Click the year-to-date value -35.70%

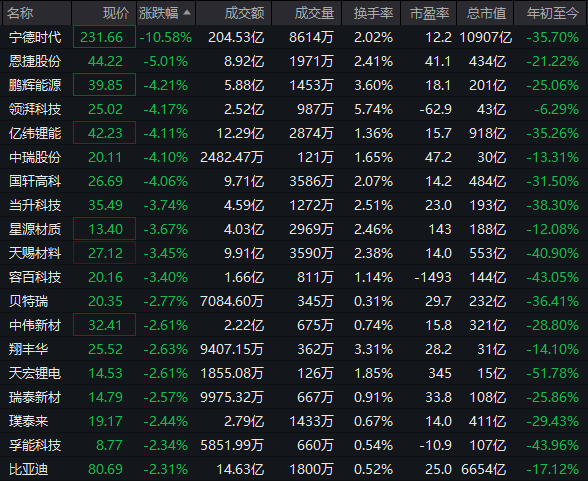(x=553, y=37)
